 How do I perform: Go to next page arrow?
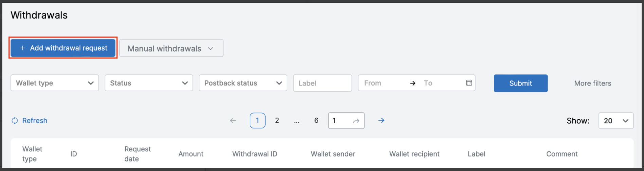pyautogui.click(x=381, y=120)
